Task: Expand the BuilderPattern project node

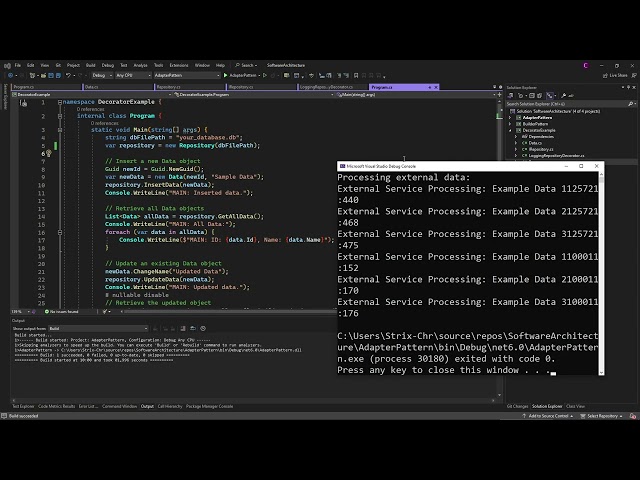Action: pos(510,124)
